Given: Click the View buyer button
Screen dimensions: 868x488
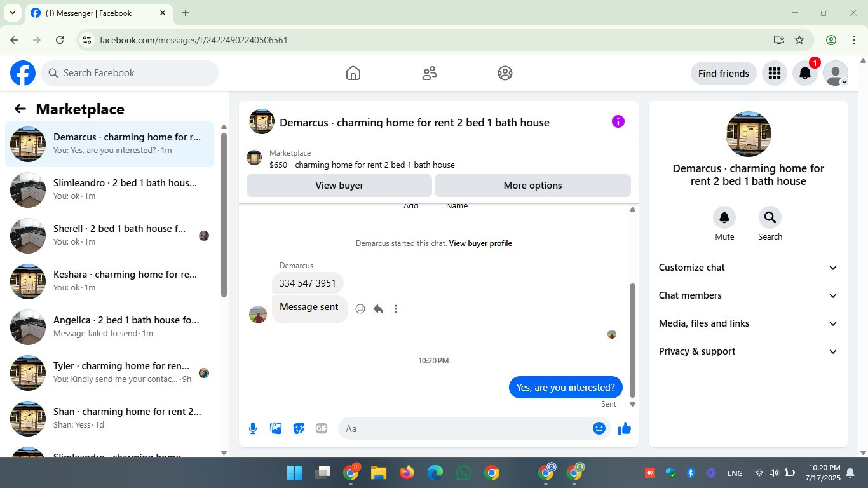Looking at the screenshot, I should pyautogui.click(x=339, y=186).
